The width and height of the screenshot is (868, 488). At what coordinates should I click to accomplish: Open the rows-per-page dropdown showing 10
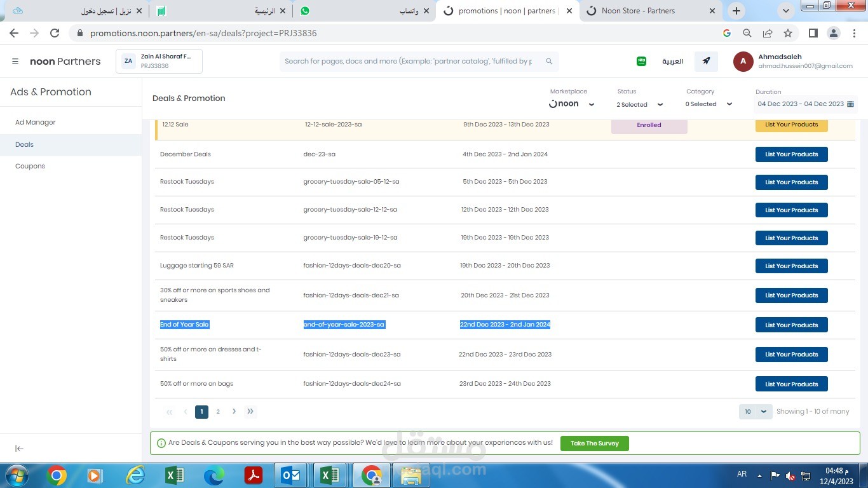click(756, 412)
